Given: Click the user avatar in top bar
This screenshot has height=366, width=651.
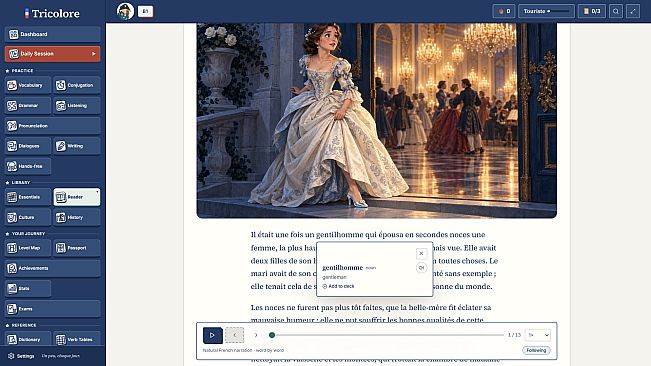Looking at the screenshot, I should click(x=125, y=11).
